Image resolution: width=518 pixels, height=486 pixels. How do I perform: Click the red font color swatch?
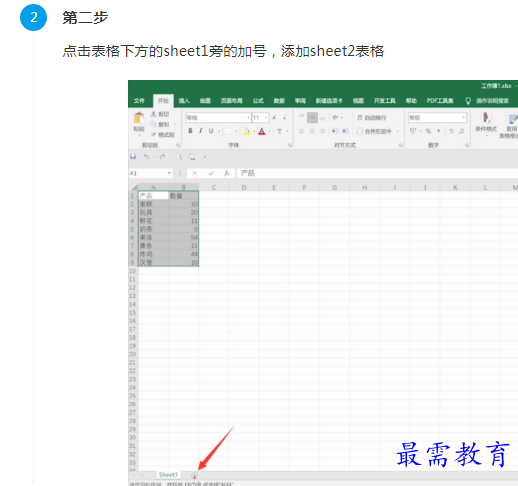pyautogui.click(x=262, y=131)
